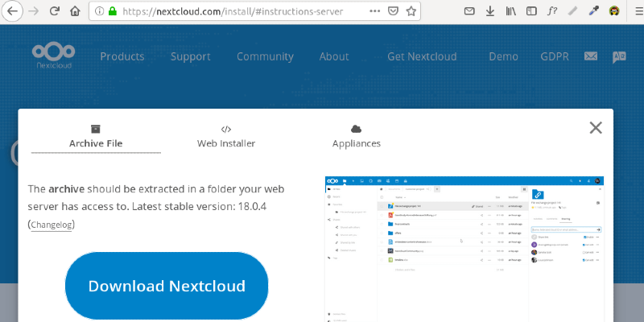Click the Nextcloud logo
The height and width of the screenshot is (322, 644).
click(x=54, y=56)
